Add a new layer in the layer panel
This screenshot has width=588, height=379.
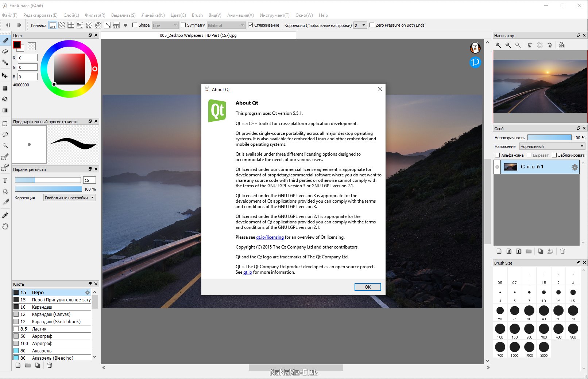click(499, 251)
